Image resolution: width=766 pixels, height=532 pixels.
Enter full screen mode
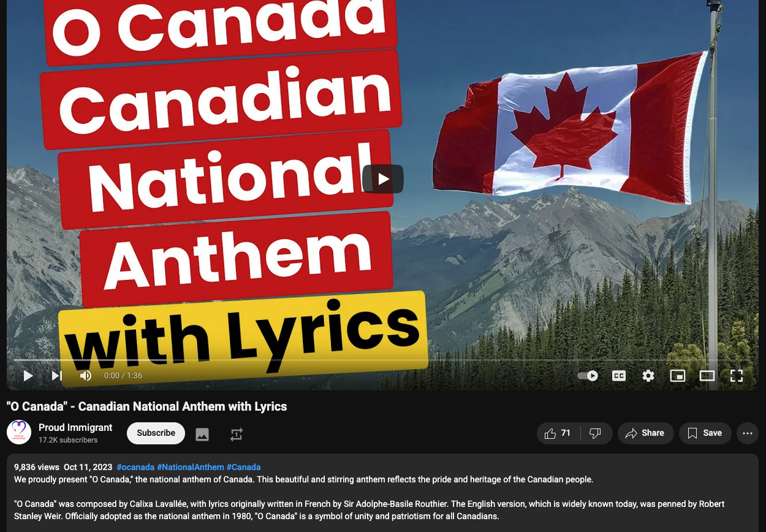(x=737, y=376)
